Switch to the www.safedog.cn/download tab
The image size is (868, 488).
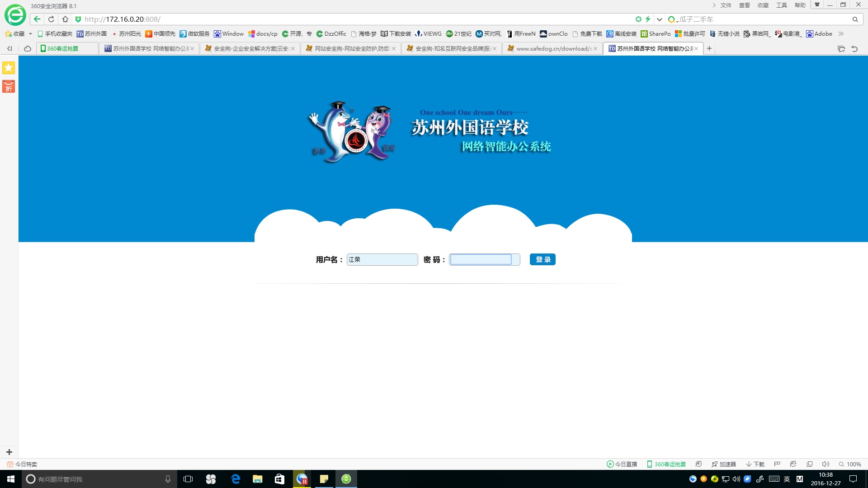(x=552, y=48)
